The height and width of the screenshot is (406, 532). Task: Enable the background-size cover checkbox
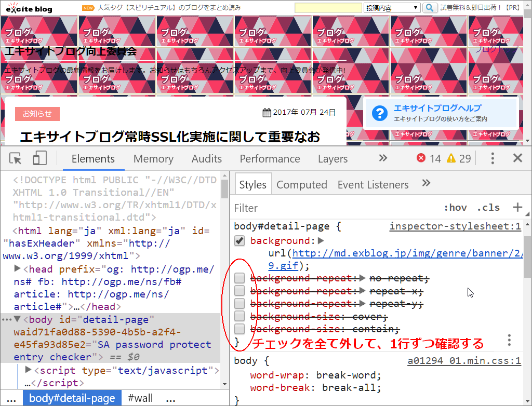tap(240, 316)
